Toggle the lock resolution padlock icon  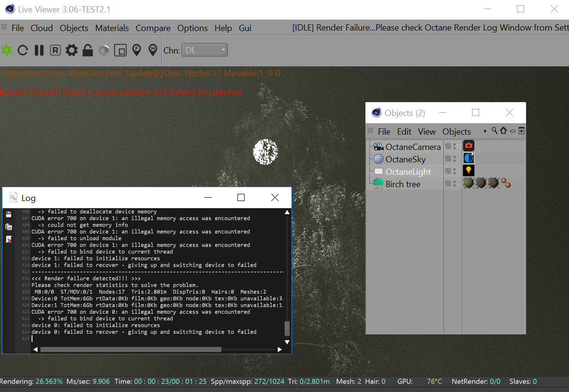click(x=87, y=50)
